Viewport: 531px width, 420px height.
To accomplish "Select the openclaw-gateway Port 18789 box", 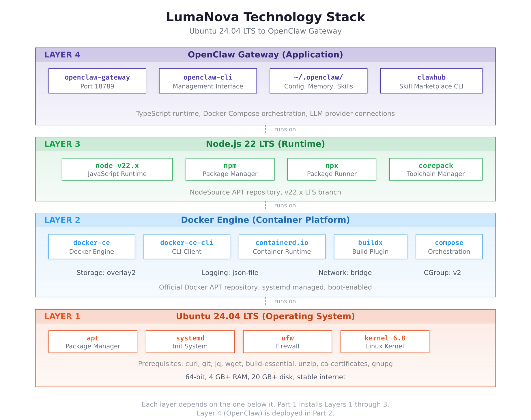I will click(97, 81).
